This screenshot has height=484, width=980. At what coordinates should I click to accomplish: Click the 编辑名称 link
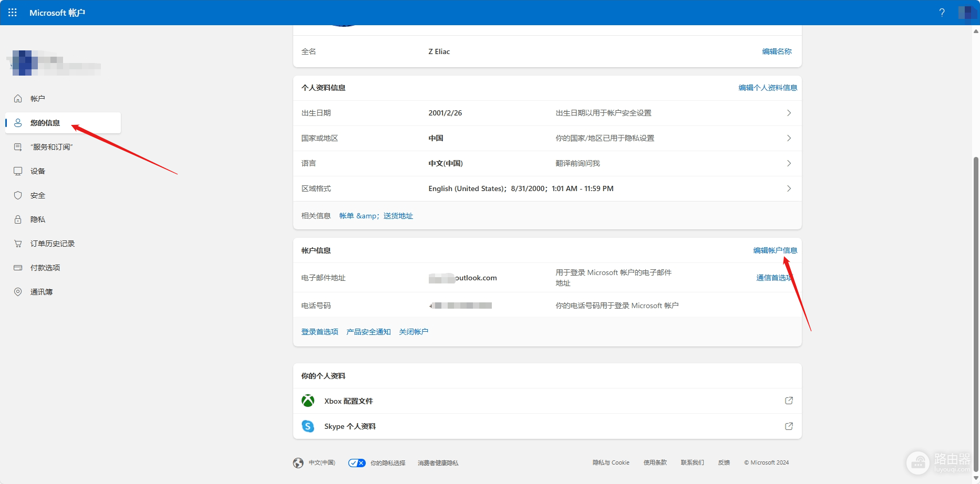tap(777, 51)
